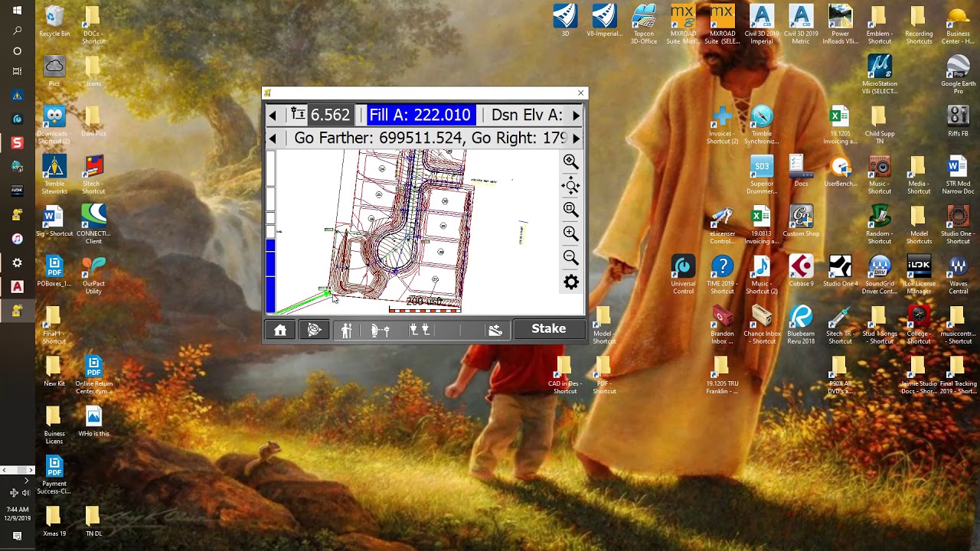Open Topcon 3D-Office desktop icon

point(644,24)
